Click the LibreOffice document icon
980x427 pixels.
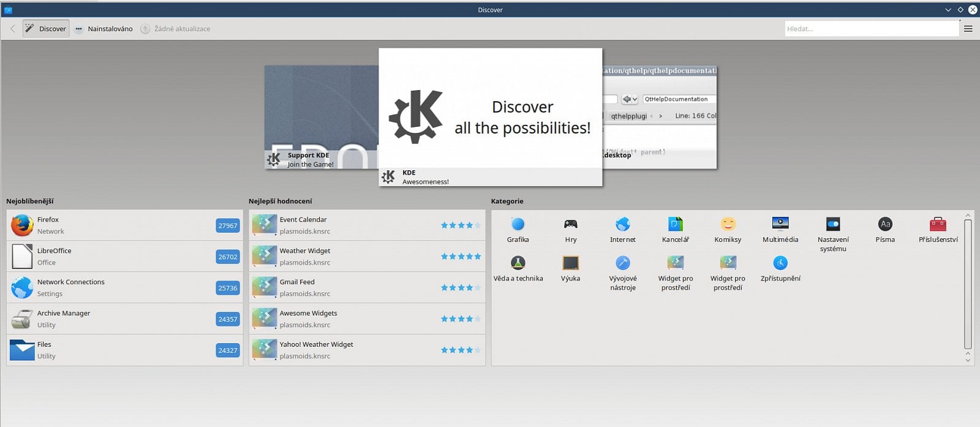coord(22,257)
